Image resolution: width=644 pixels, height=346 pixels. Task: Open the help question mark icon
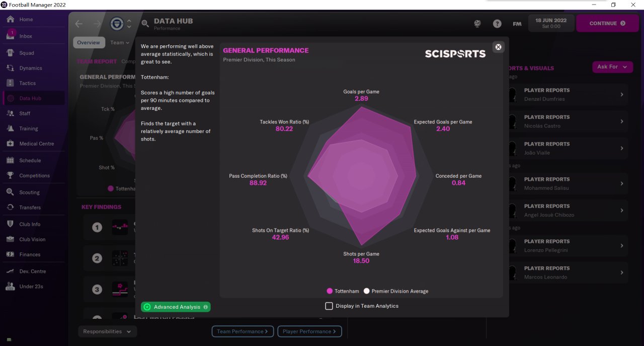pos(497,24)
